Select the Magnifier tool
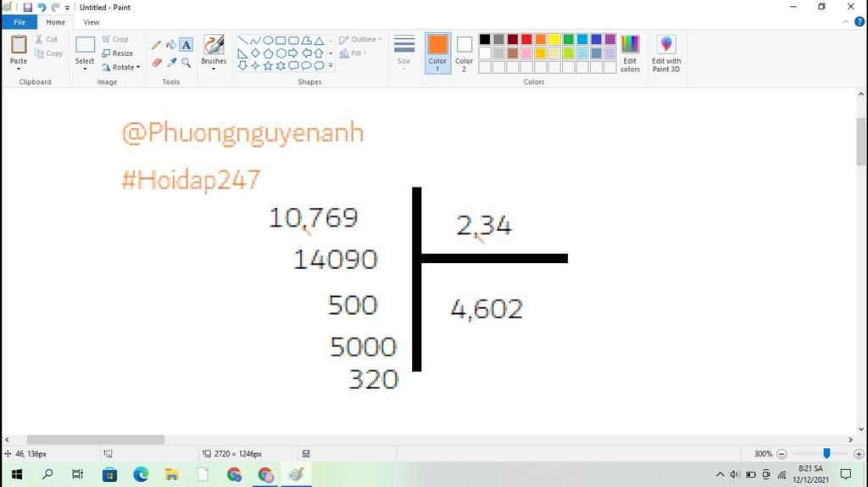The image size is (868, 487). (186, 63)
